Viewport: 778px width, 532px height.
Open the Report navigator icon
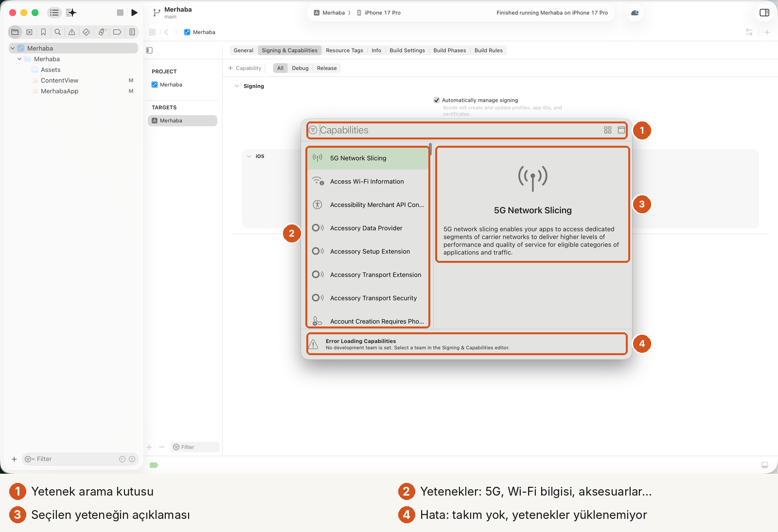pos(132,32)
